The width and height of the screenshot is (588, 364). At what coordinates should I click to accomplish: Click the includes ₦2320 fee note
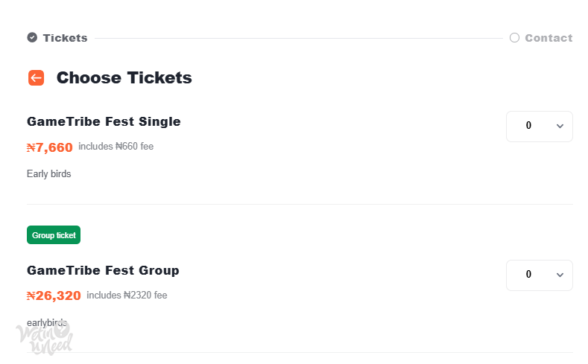(x=127, y=295)
